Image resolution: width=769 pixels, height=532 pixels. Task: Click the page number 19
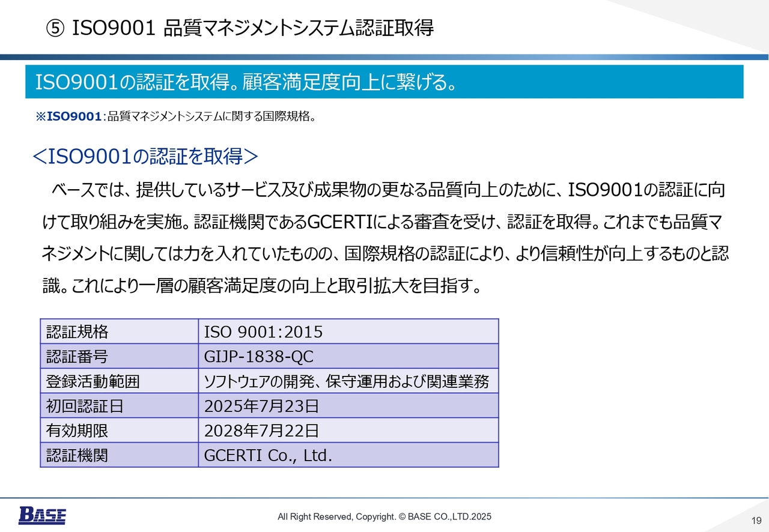(x=756, y=520)
